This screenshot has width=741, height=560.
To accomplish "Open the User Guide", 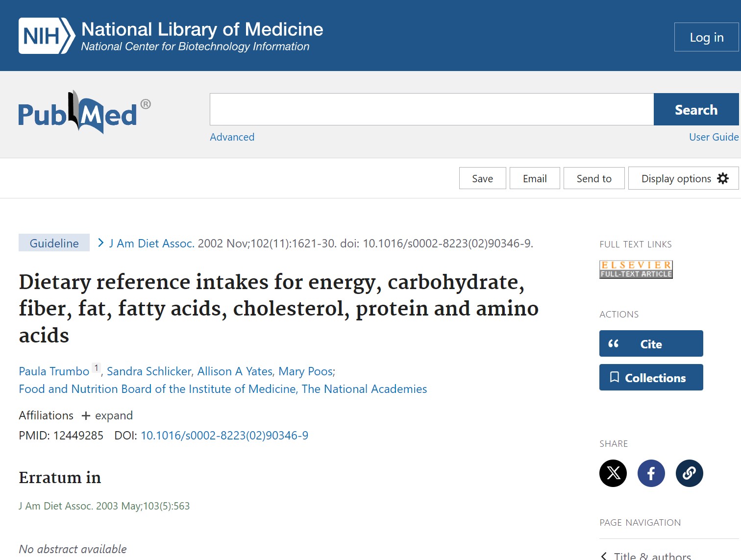I will point(714,137).
